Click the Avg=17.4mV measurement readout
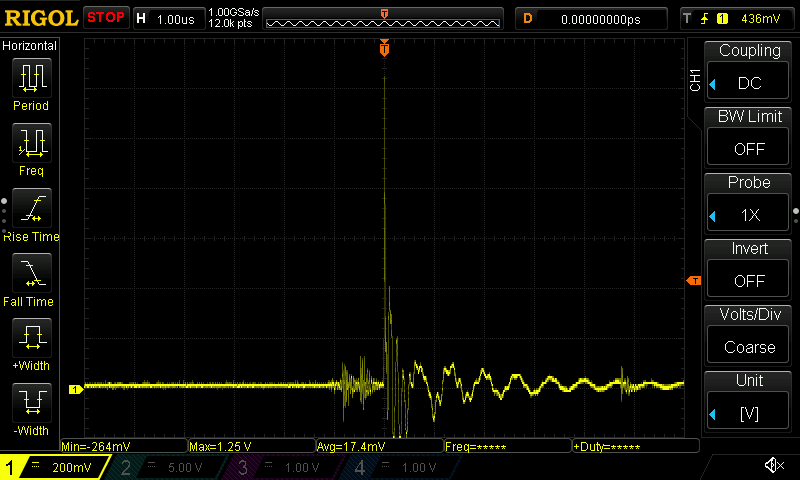Image resolution: width=800 pixels, height=480 pixels. tap(380, 446)
